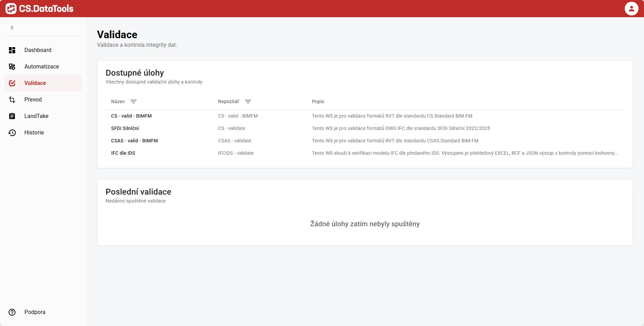The width and height of the screenshot is (644, 326).
Task: Open the Dashboard menu item
Action: [x=43, y=50]
